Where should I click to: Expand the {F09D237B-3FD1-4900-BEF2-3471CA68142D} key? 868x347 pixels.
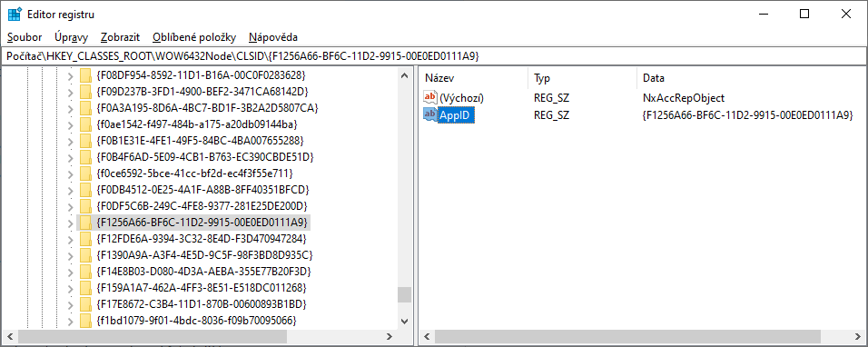[x=70, y=92]
